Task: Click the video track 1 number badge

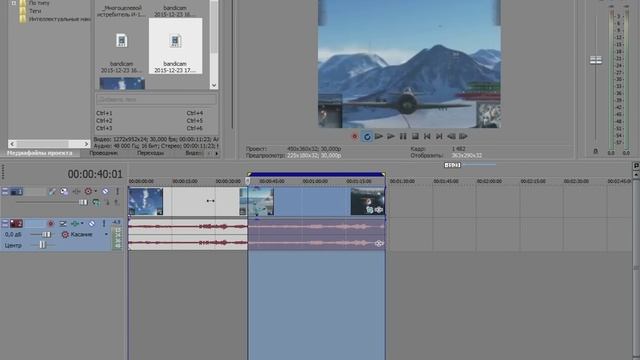Action: point(16,191)
